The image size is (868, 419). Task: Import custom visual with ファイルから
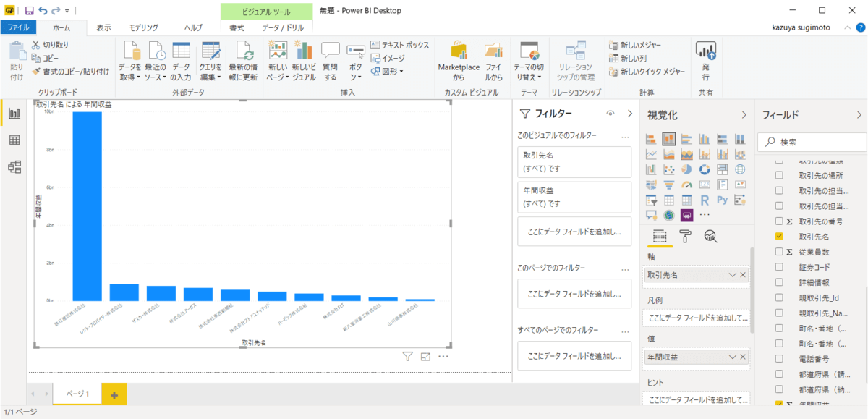point(493,61)
